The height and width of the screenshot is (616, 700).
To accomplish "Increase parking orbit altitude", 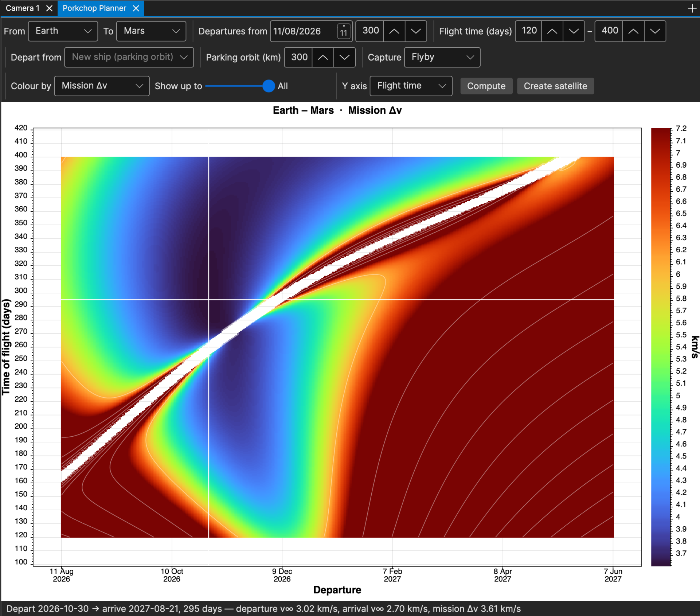I will 323,57.
